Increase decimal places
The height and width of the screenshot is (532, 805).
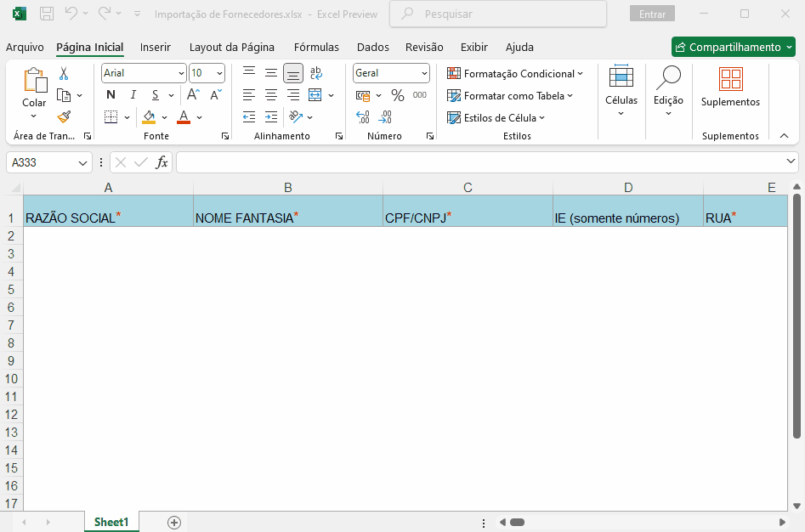(362, 117)
